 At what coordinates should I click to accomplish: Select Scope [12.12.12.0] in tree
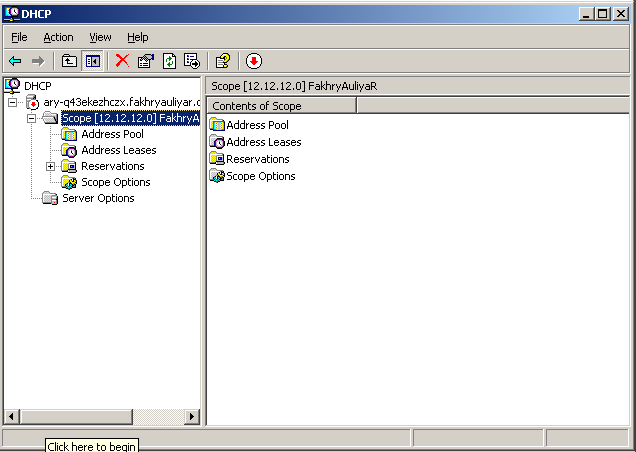(x=130, y=118)
